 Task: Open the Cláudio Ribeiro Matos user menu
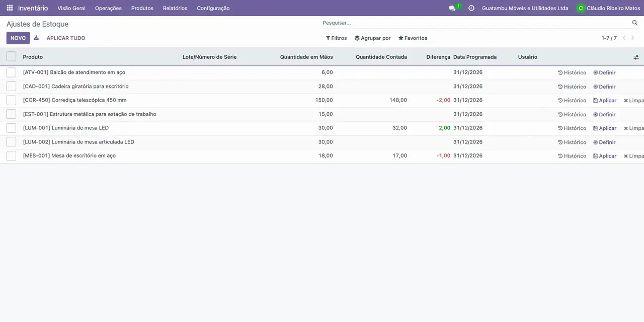(608, 8)
